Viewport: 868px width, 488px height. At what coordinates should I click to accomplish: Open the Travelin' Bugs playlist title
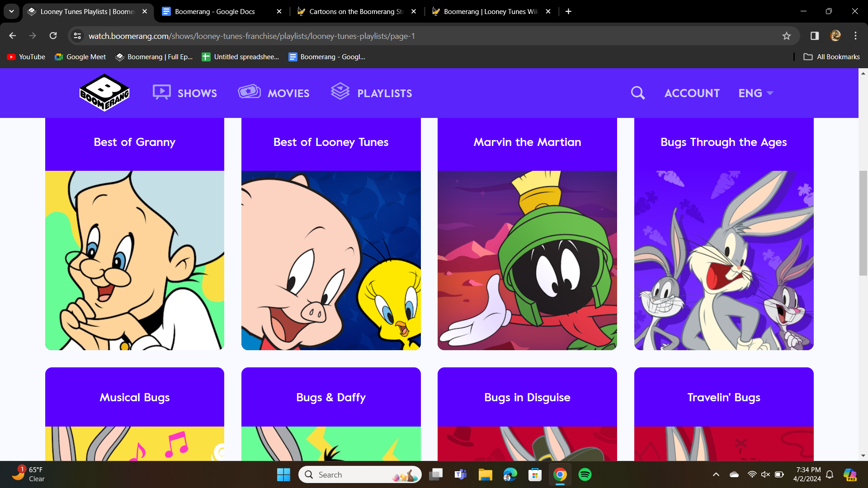[724, 398]
